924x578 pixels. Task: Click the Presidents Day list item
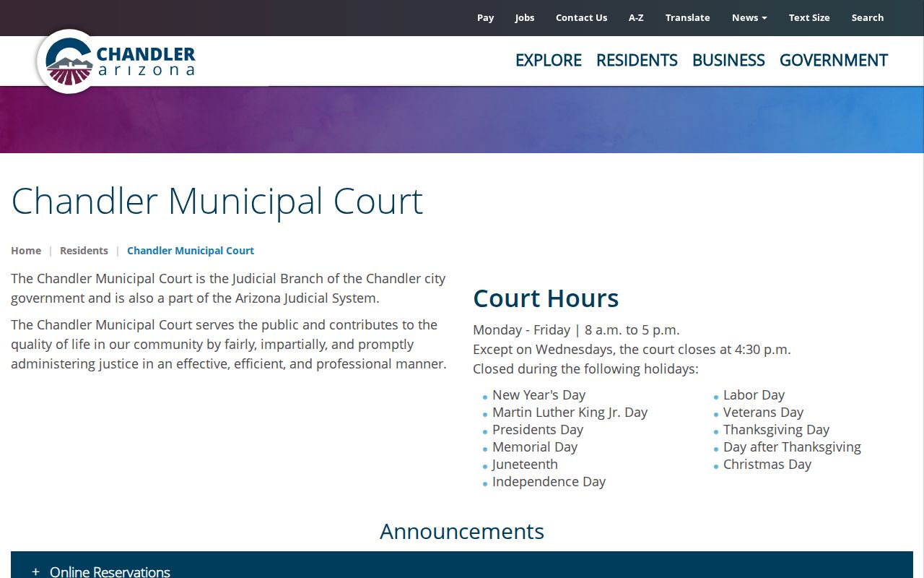coord(538,430)
